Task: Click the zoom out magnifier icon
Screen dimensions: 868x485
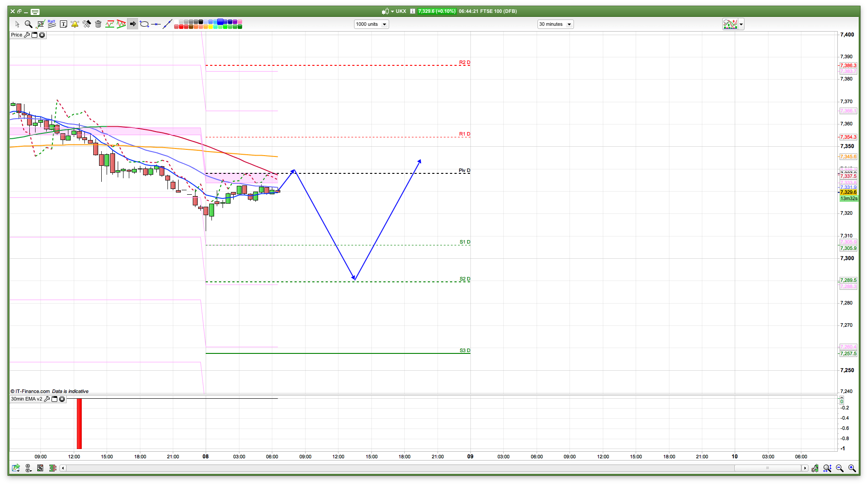Action: point(840,468)
